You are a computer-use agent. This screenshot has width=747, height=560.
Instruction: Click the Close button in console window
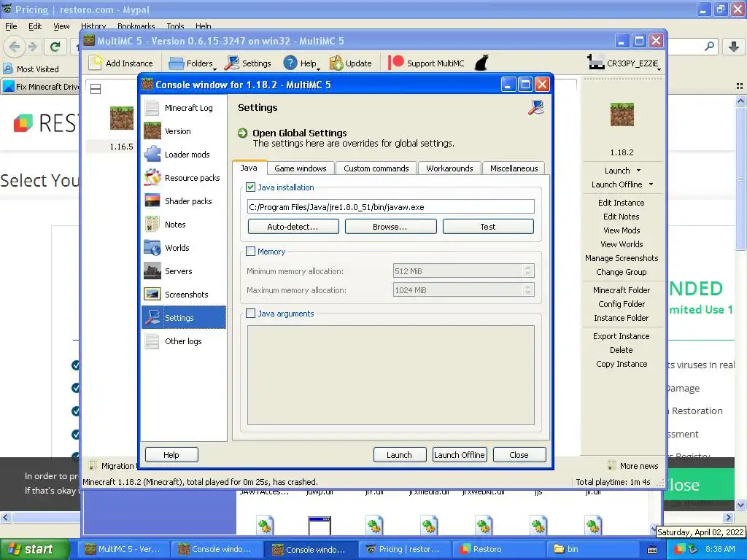(519, 455)
